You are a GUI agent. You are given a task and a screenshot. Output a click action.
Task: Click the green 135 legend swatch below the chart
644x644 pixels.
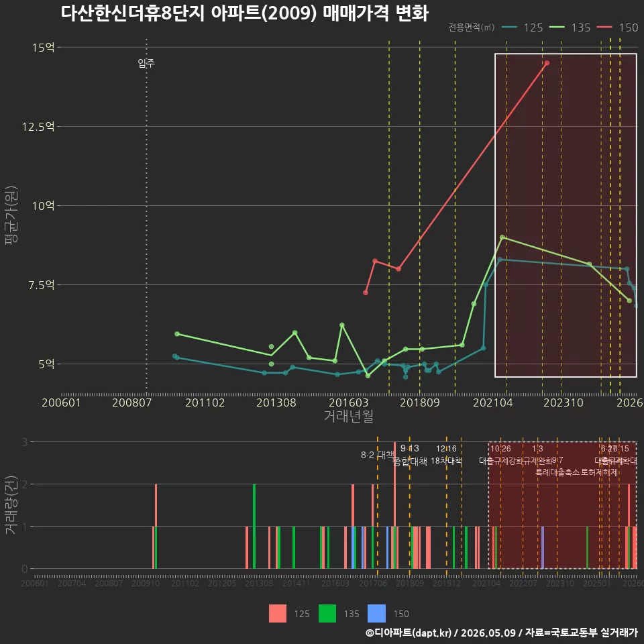(327, 614)
